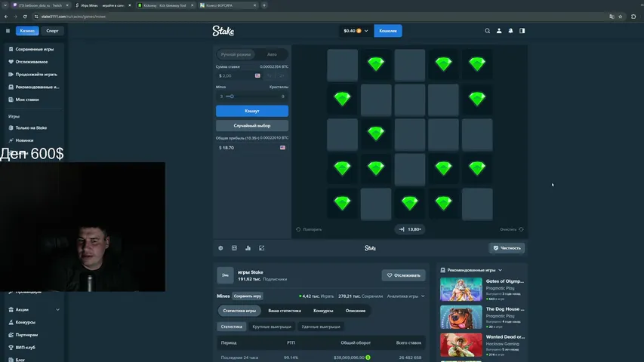Bookmark the page with the star icon
Viewport: 644px width, 362px height.
(x=621, y=17)
